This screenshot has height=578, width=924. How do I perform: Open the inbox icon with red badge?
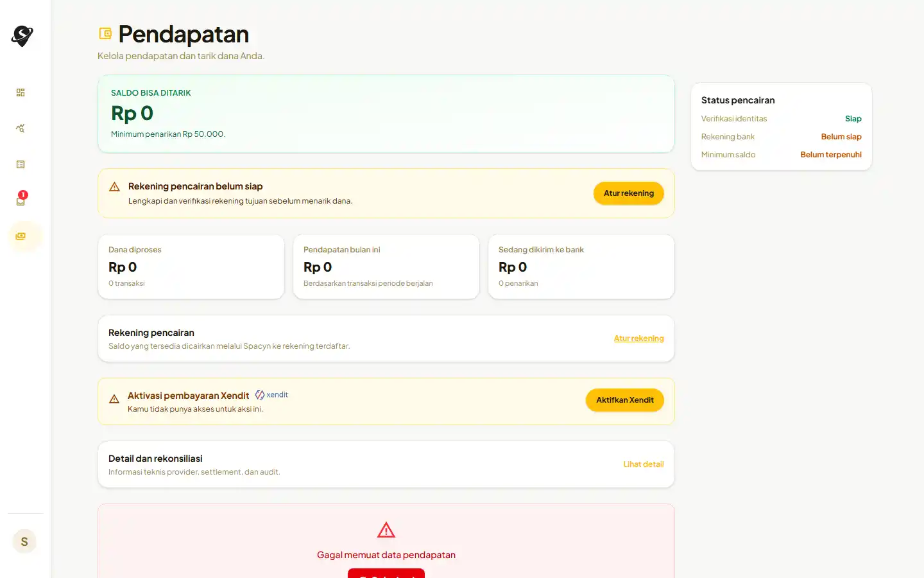pos(21,199)
